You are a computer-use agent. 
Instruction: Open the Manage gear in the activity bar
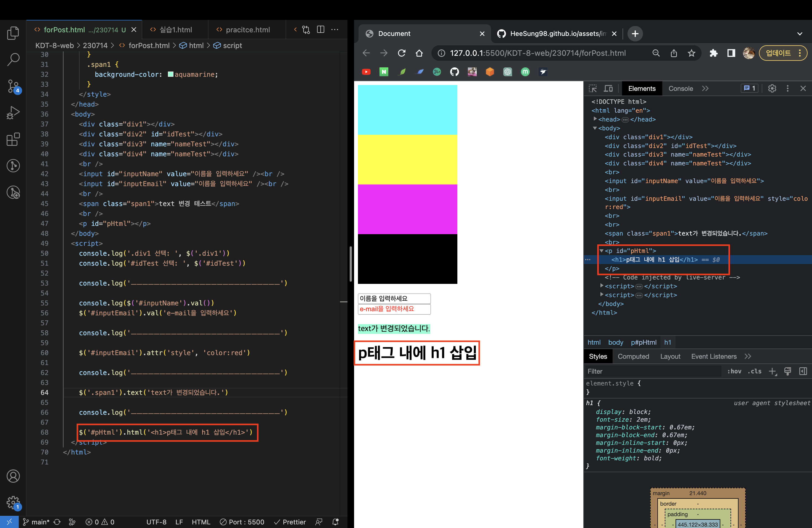[x=14, y=503]
